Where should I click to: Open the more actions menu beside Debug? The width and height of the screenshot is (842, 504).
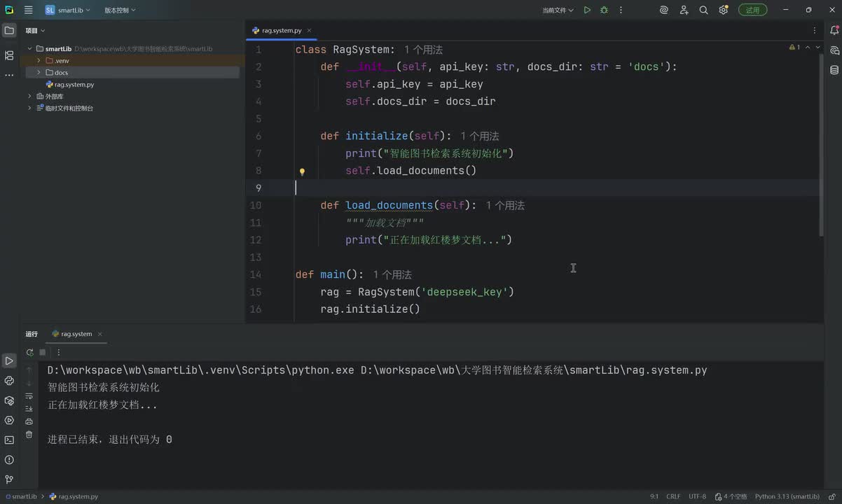click(621, 10)
